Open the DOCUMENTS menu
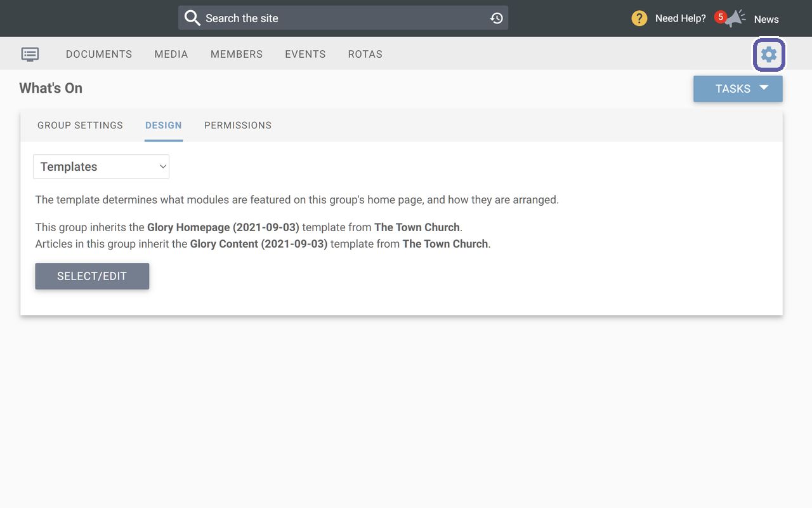The image size is (812, 508). coord(99,54)
